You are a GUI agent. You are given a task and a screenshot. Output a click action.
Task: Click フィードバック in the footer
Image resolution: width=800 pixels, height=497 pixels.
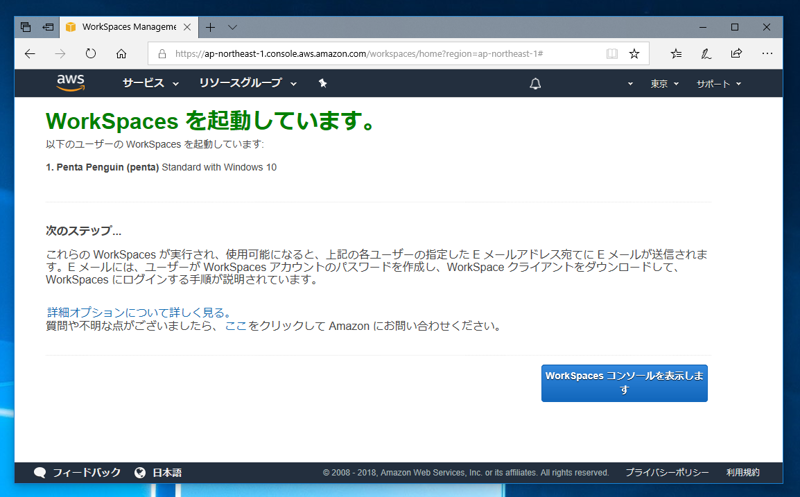point(87,473)
